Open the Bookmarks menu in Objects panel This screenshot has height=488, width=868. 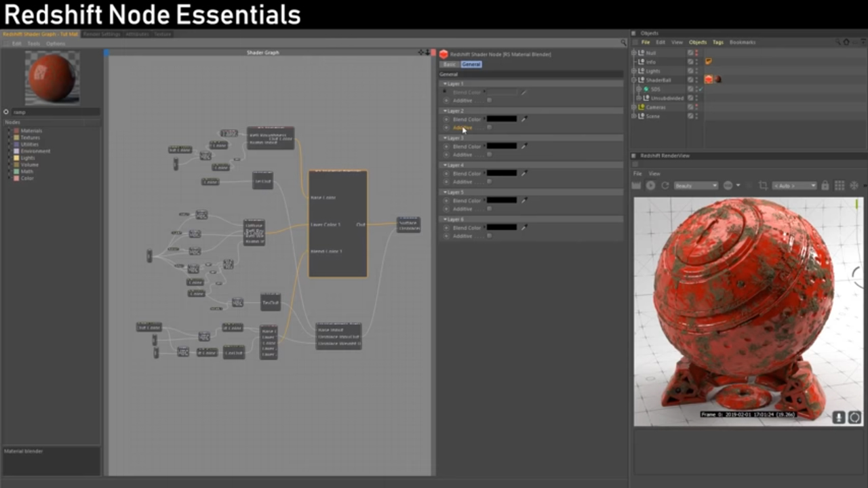tap(743, 42)
